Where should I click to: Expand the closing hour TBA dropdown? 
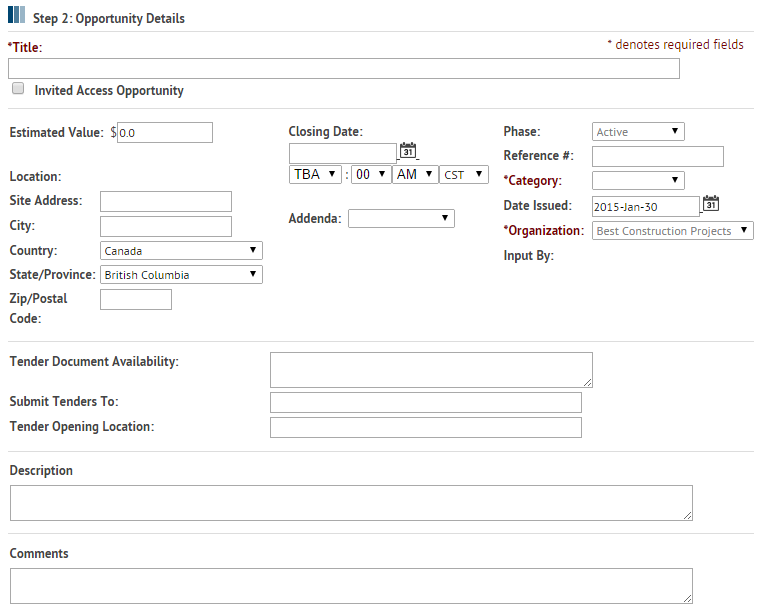pos(315,174)
